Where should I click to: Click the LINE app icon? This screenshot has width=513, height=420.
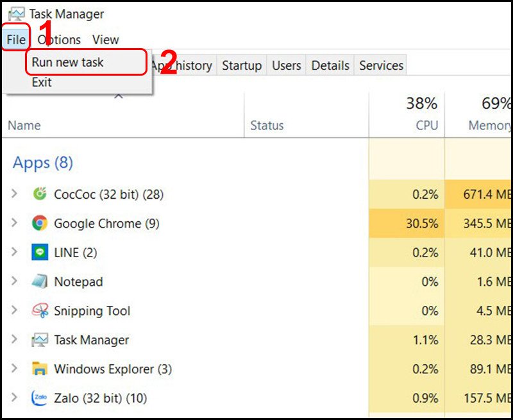coord(38,252)
